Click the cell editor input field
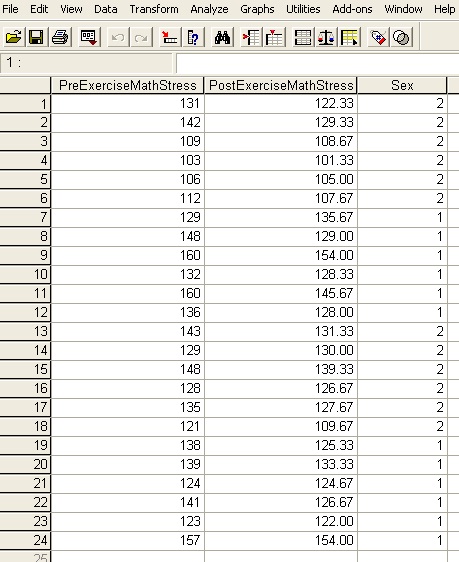Viewport: 459px width, 562px height. coord(317,63)
